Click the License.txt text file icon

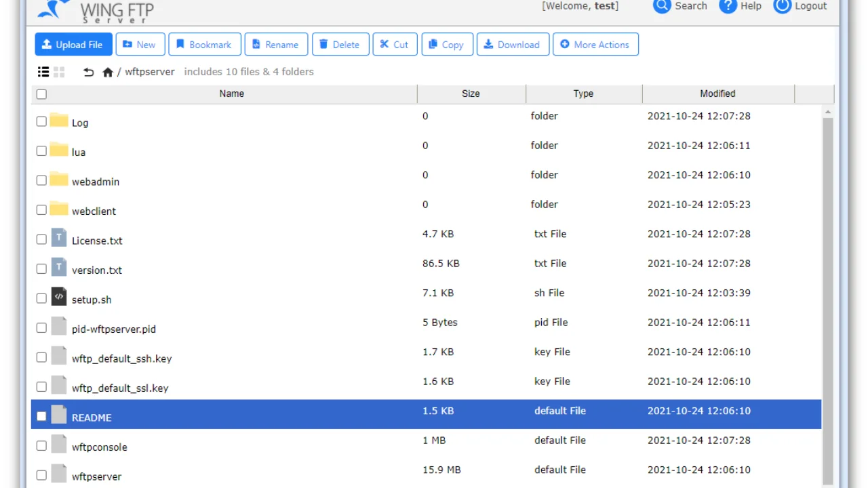point(59,237)
